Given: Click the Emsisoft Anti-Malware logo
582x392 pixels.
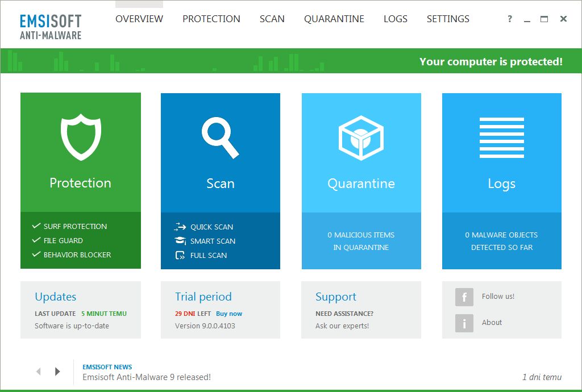Looking at the screenshot, I should (x=51, y=27).
